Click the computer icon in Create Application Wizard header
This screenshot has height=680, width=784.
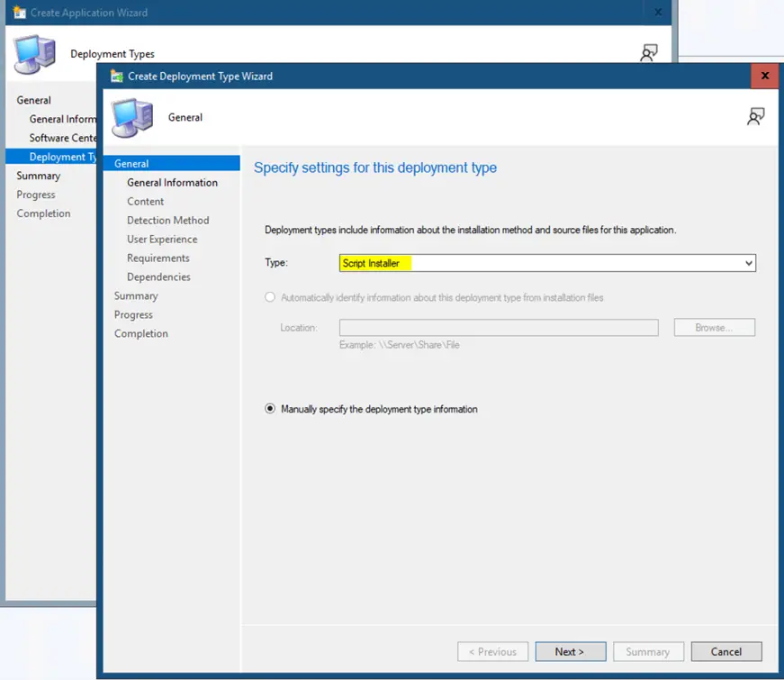(x=34, y=54)
